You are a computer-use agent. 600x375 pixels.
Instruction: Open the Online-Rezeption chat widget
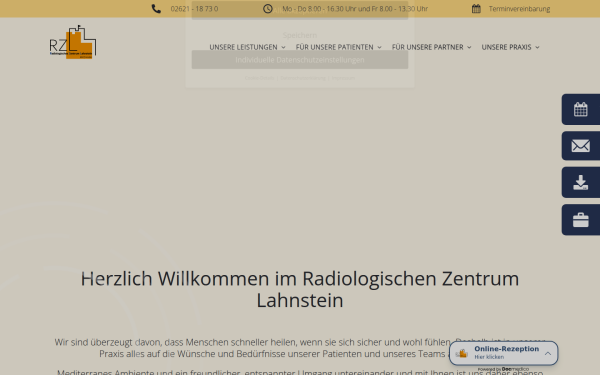(504, 353)
